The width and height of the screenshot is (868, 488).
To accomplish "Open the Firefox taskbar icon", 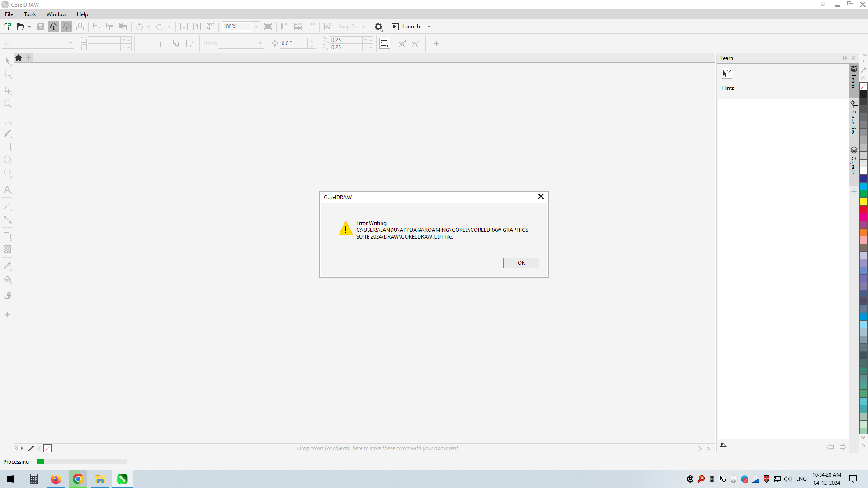I will (x=56, y=479).
